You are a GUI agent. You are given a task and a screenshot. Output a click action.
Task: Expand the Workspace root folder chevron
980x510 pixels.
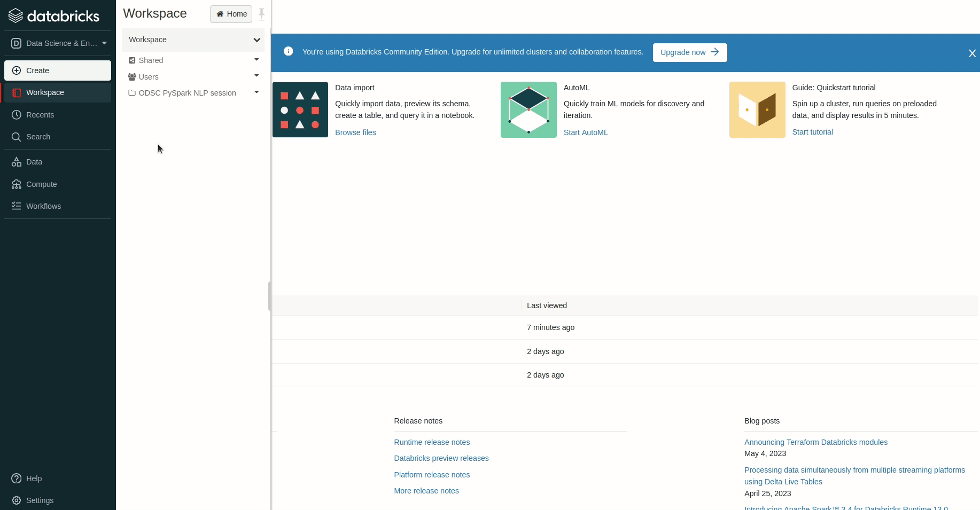coord(256,40)
